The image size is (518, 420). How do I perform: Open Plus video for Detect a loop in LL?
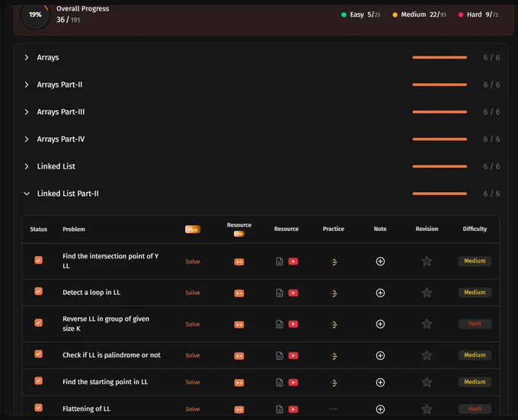(239, 293)
